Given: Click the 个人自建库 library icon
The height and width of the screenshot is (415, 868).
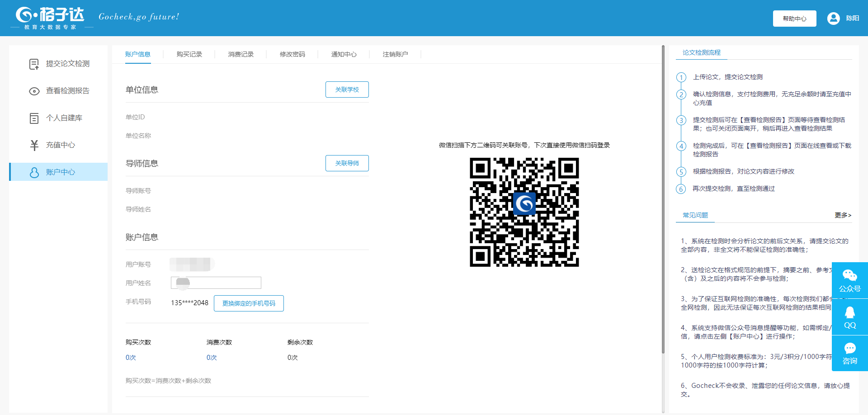Looking at the screenshot, I should [34, 118].
